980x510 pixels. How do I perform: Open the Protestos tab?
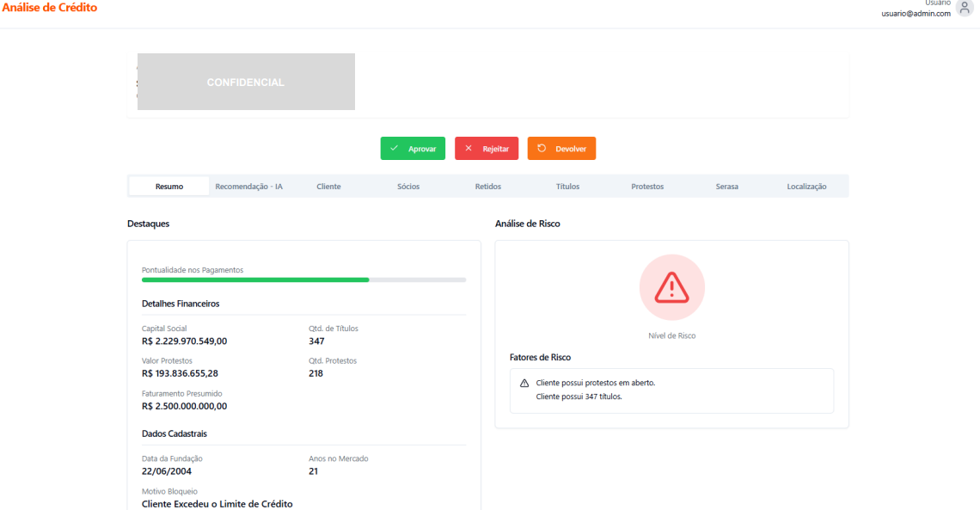point(647,187)
